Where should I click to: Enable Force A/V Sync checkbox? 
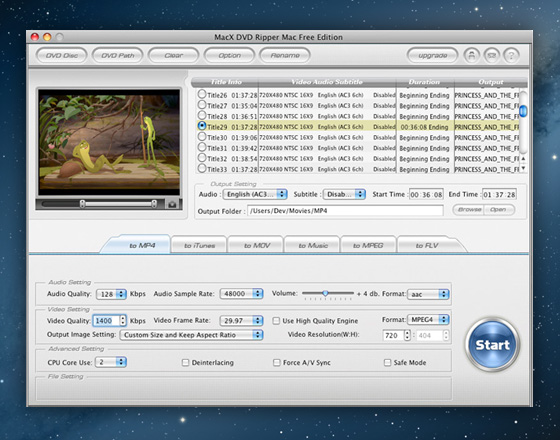click(x=277, y=362)
